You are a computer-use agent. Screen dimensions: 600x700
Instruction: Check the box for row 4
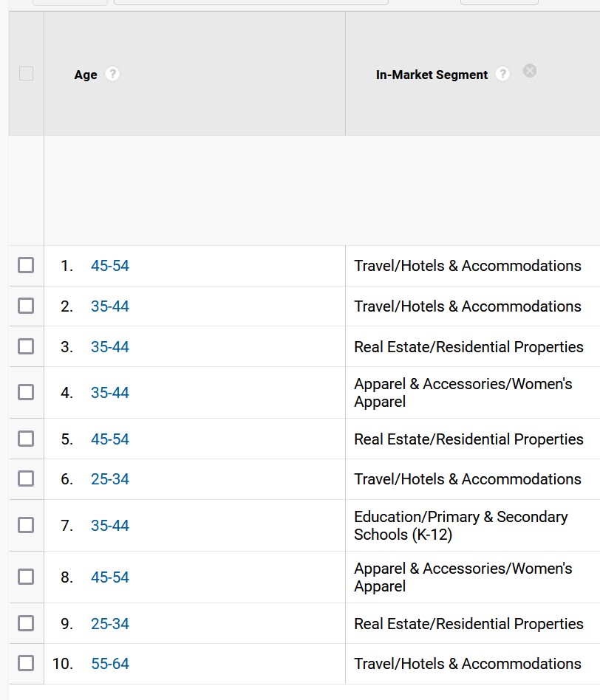[x=26, y=392]
